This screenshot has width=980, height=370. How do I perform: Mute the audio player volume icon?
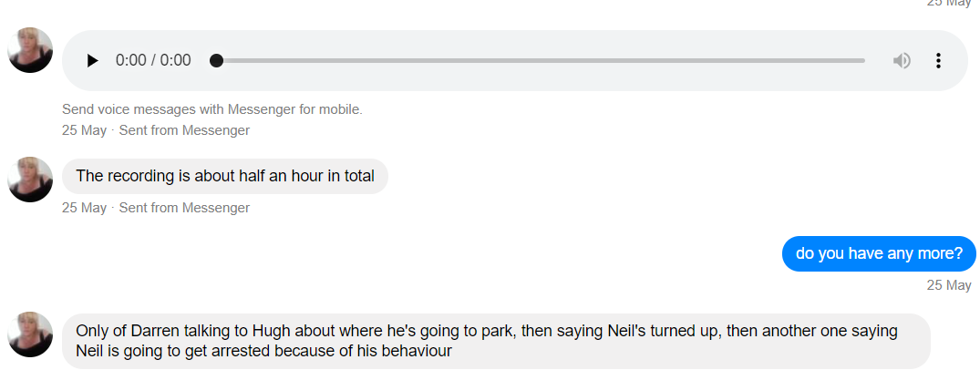click(902, 61)
